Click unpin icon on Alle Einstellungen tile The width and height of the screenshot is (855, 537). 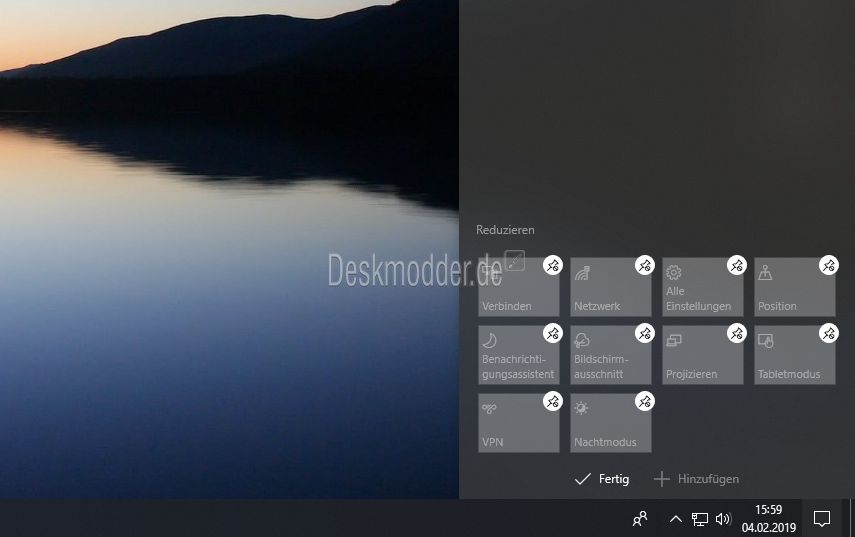736,265
